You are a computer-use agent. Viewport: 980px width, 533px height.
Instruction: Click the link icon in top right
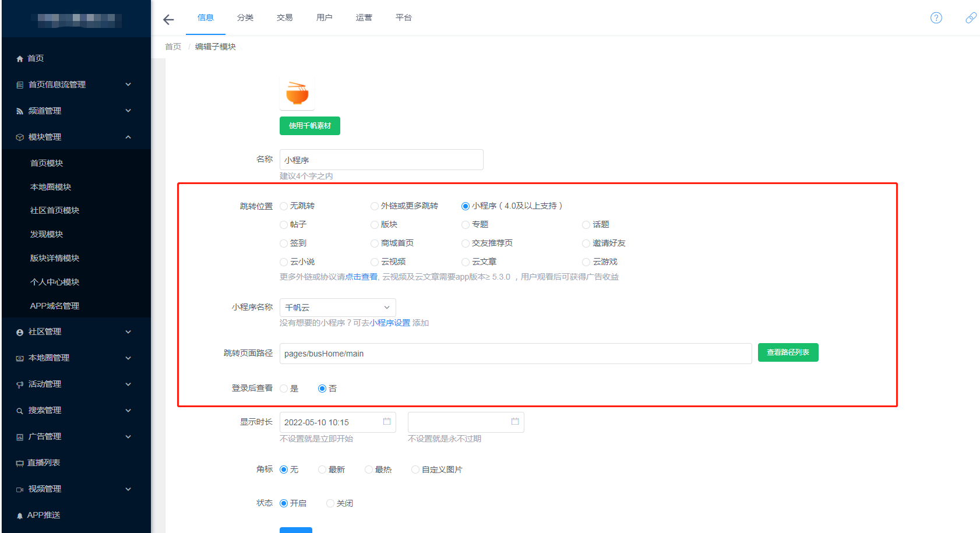[x=971, y=17]
